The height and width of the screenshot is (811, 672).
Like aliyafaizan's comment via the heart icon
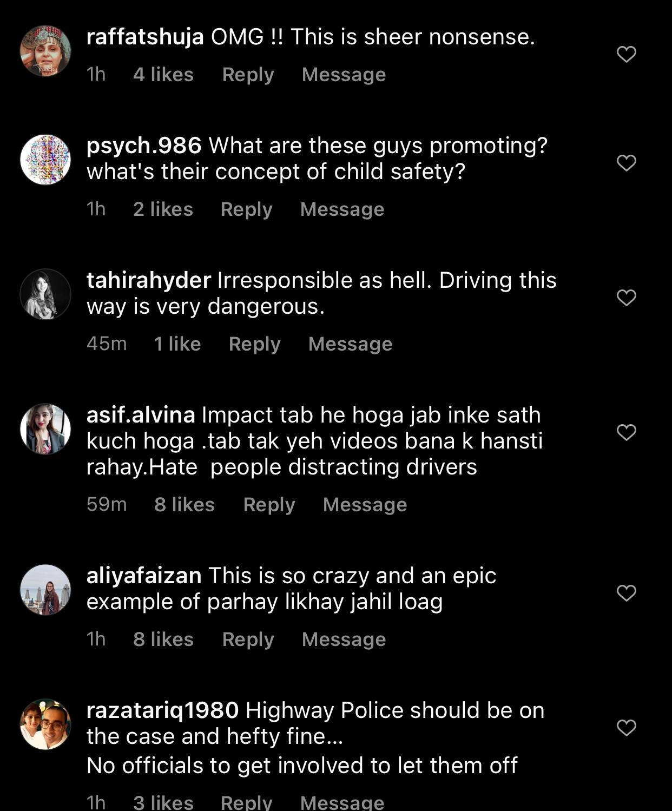coord(626,593)
